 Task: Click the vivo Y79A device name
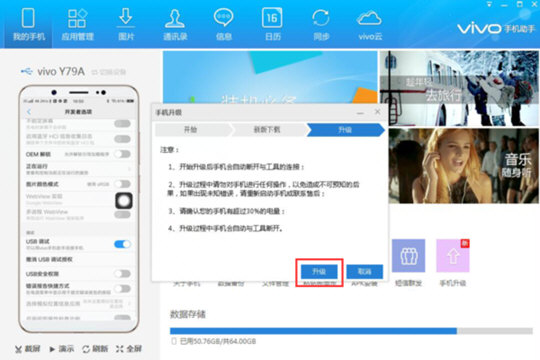click(61, 71)
